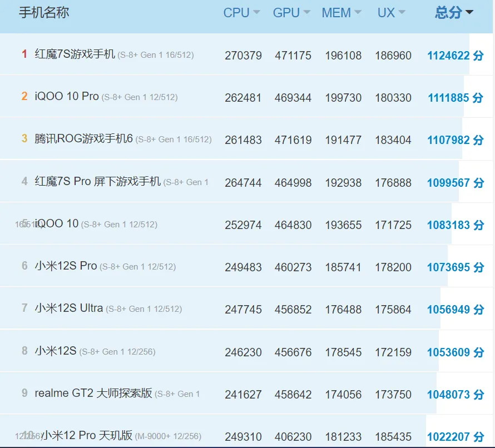Image resolution: width=495 pixels, height=448 pixels.
Task: Click UX score 178200
Action: point(393,267)
